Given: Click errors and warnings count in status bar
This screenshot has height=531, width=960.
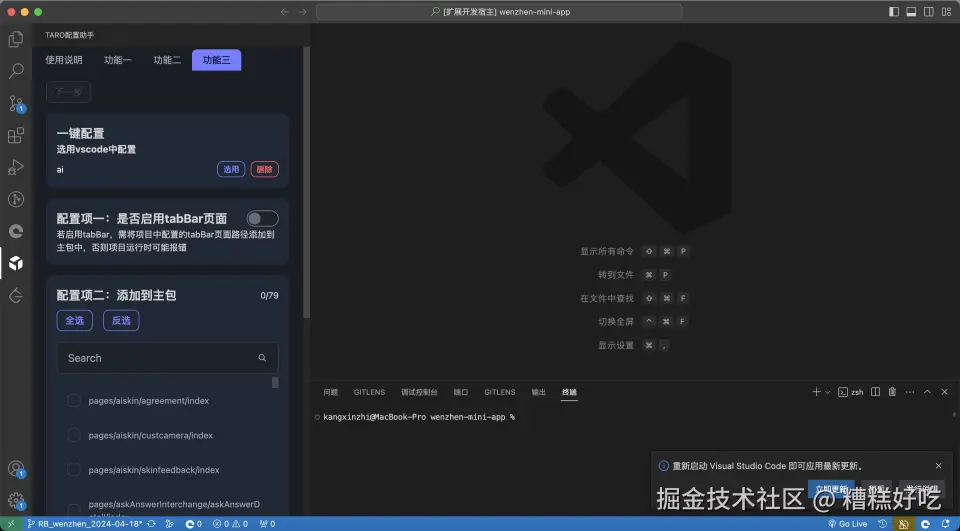Looking at the screenshot, I should click(x=230, y=524).
